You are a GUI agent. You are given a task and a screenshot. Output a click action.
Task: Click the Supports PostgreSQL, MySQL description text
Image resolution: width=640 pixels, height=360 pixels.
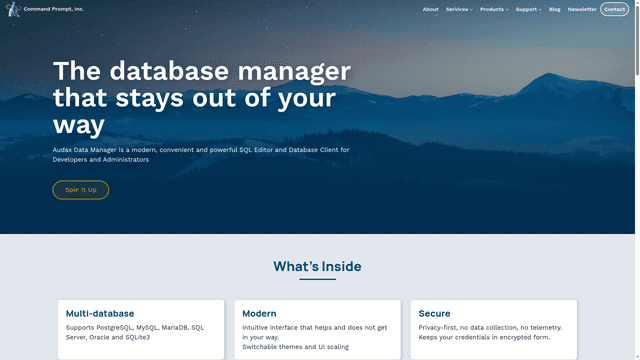[135, 332]
